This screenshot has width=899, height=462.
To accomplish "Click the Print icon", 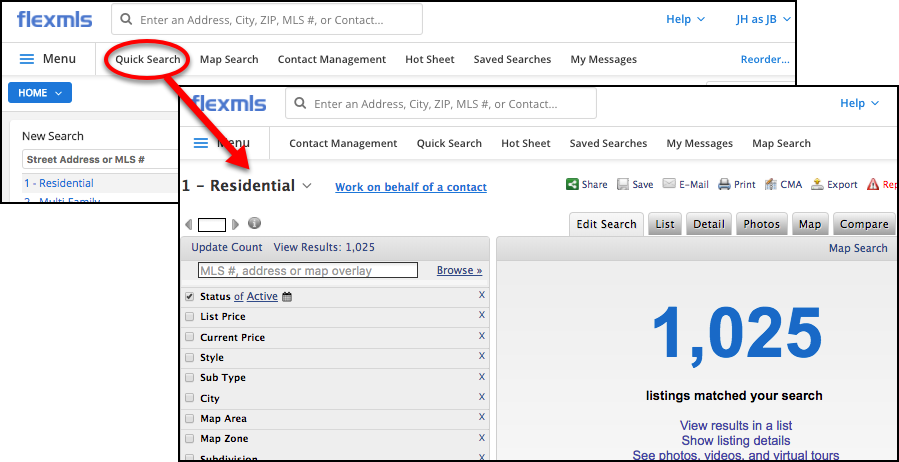I will [x=725, y=185].
